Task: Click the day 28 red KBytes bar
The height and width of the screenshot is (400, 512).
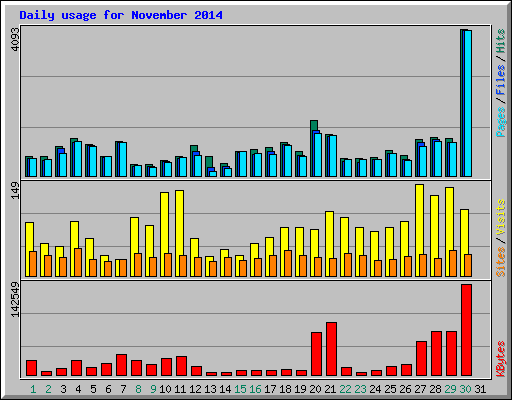Action: click(436, 354)
